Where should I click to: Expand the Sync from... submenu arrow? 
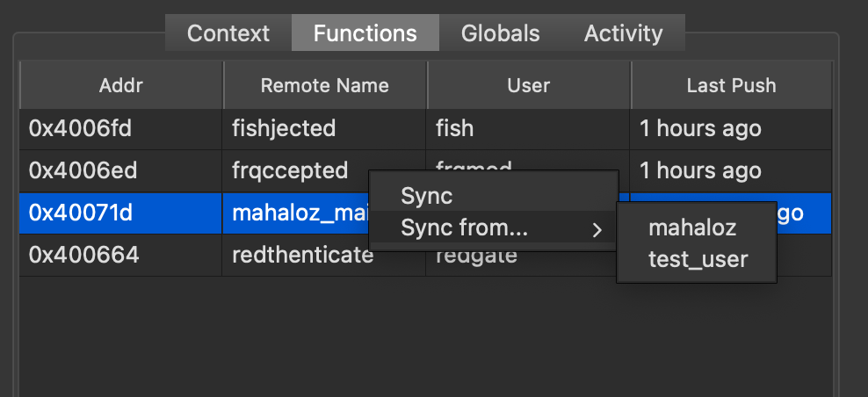[x=597, y=230]
